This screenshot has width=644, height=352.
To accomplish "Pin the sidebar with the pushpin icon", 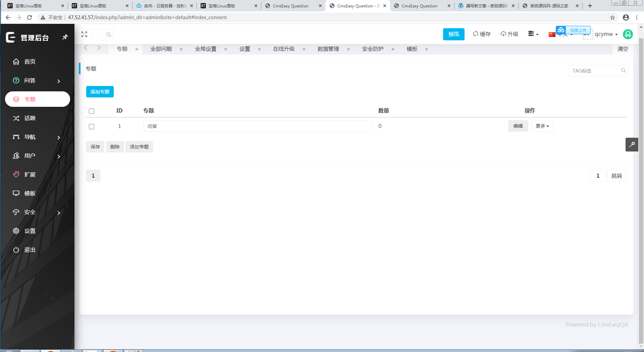I will (x=65, y=37).
